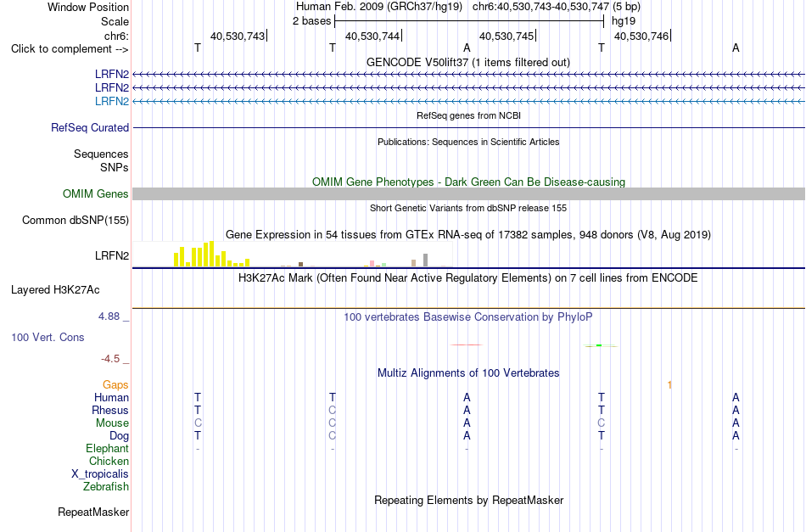
Task: Select the first dark-blue LRFN2 transcript label
Action: click(111, 75)
